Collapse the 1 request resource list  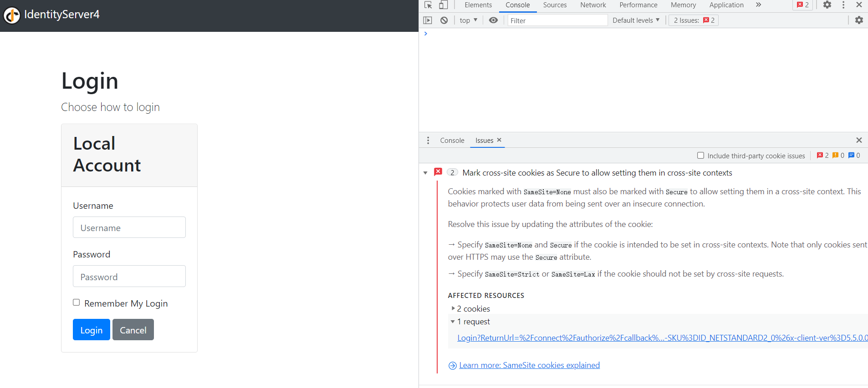pos(453,322)
